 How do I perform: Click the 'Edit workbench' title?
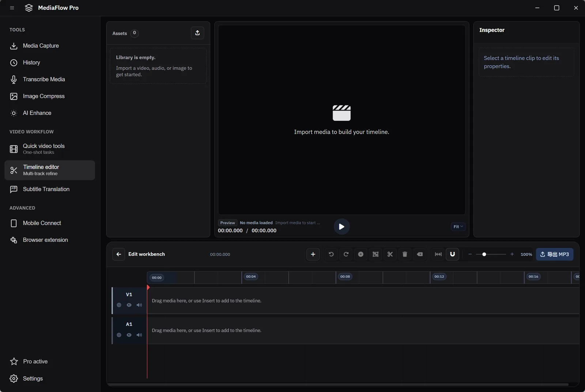click(147, 254)
